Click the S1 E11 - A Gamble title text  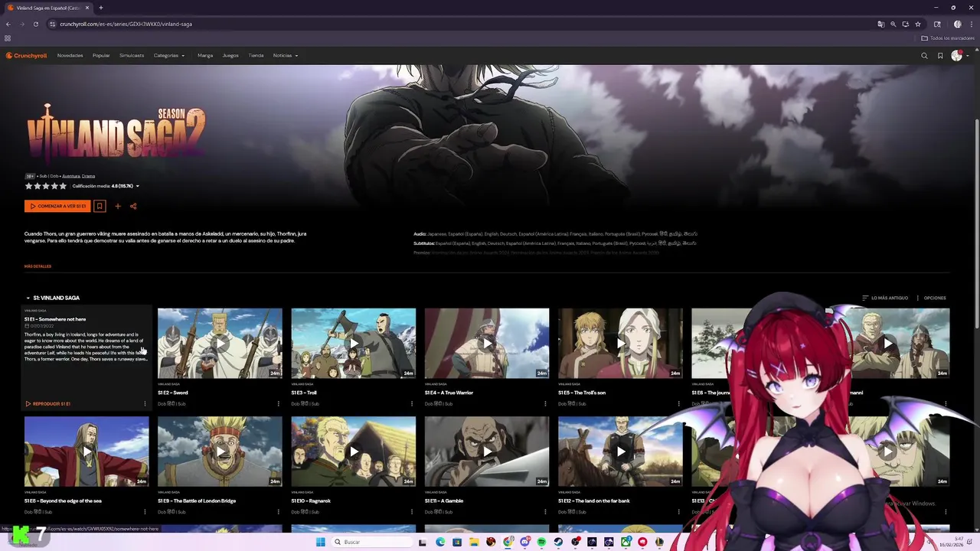click(x=444, y=500)
